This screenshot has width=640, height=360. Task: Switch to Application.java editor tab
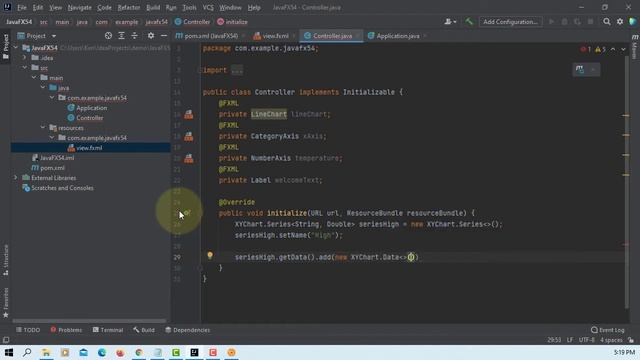click(398, 36)
